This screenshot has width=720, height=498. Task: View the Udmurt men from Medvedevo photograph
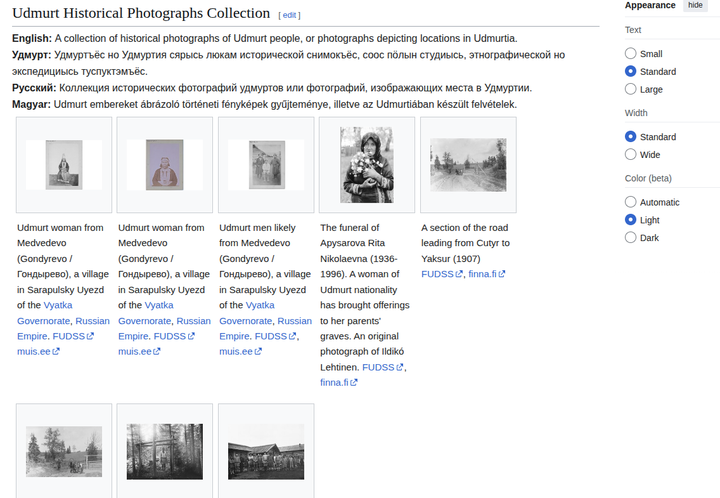tap(266, 165)
